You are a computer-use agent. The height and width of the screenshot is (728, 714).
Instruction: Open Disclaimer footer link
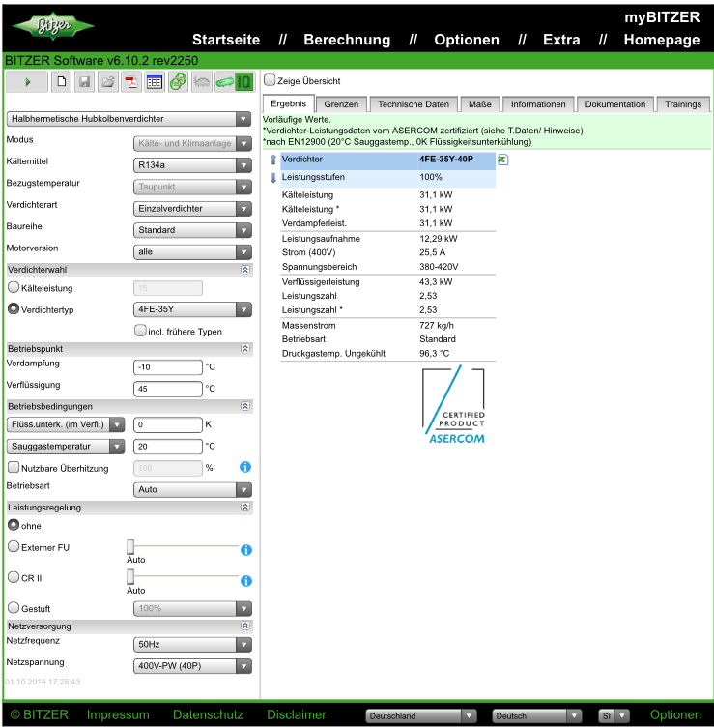point(297,715)
